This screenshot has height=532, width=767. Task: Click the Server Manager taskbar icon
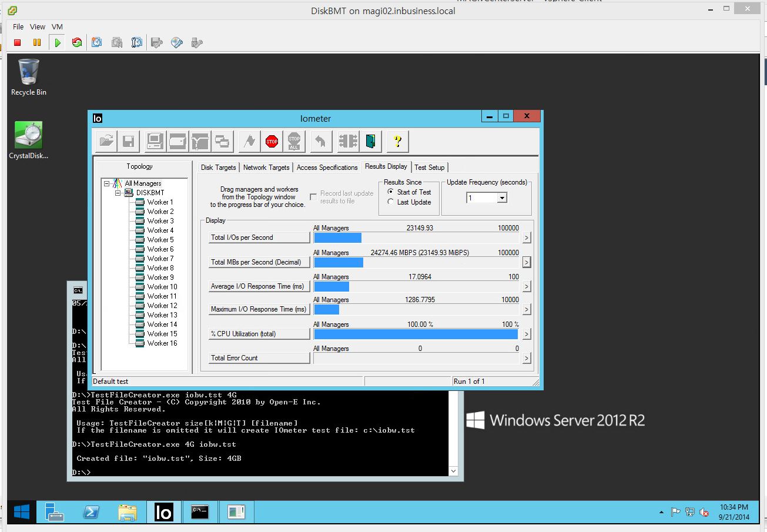[55, 513]
